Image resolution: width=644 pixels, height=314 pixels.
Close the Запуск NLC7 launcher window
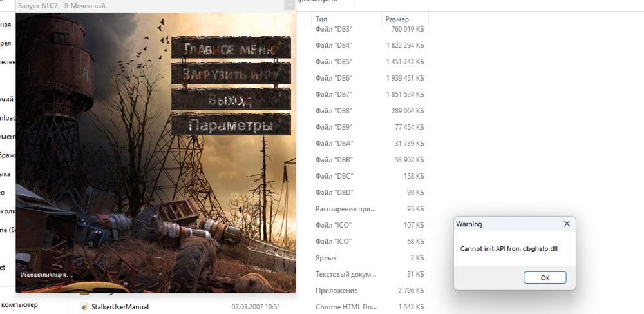(290, 5)
